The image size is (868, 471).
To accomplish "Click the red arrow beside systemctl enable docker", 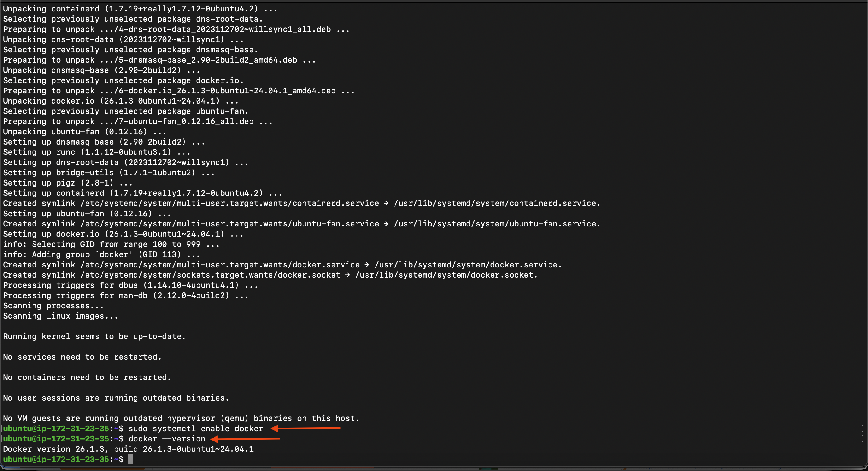I will pos(306,428).
